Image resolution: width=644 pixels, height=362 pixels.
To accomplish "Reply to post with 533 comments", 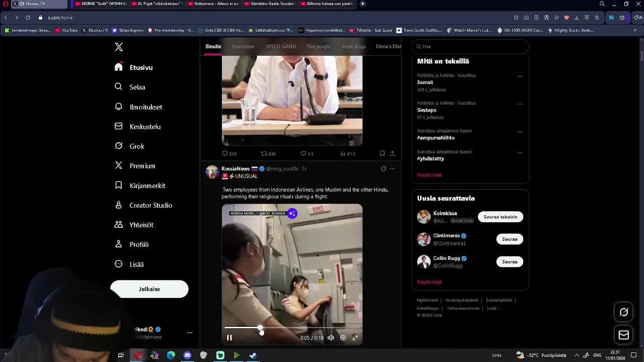I will pyautogui.click(x=229, y=153).
